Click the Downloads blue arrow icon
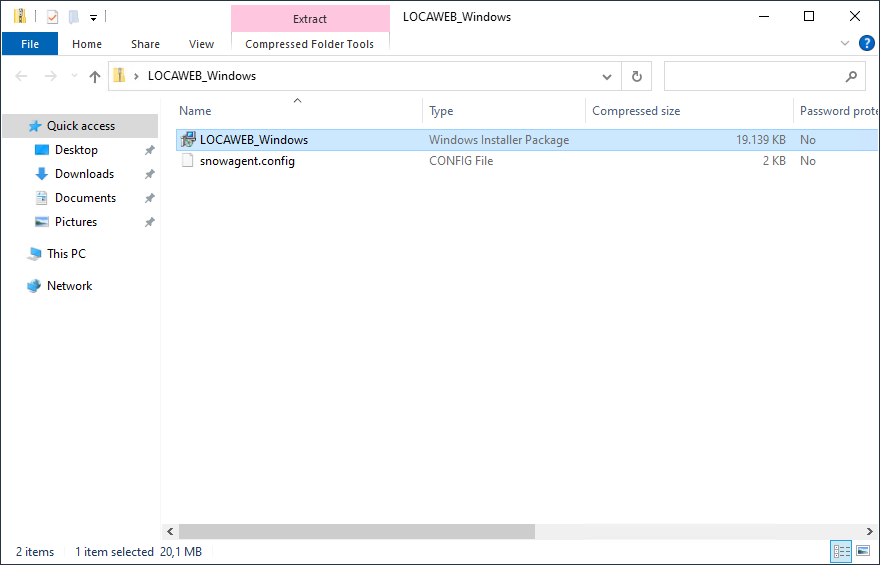 coord(42,174)
